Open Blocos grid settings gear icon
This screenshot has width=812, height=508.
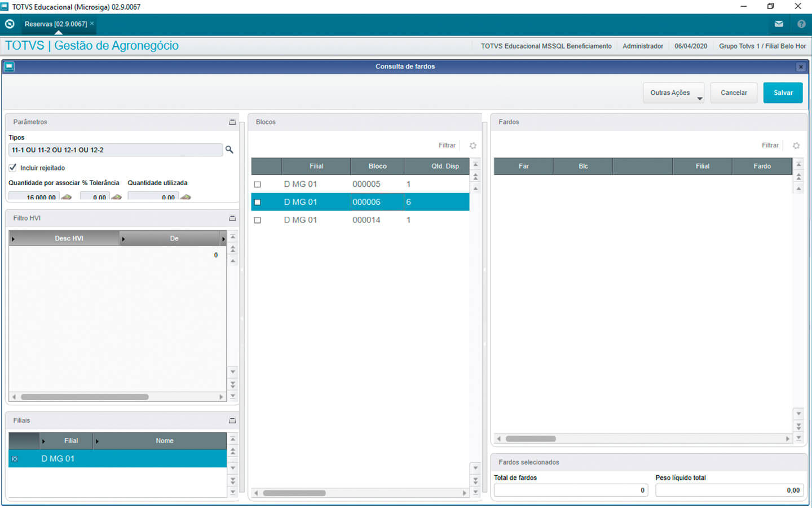point(473,146)
